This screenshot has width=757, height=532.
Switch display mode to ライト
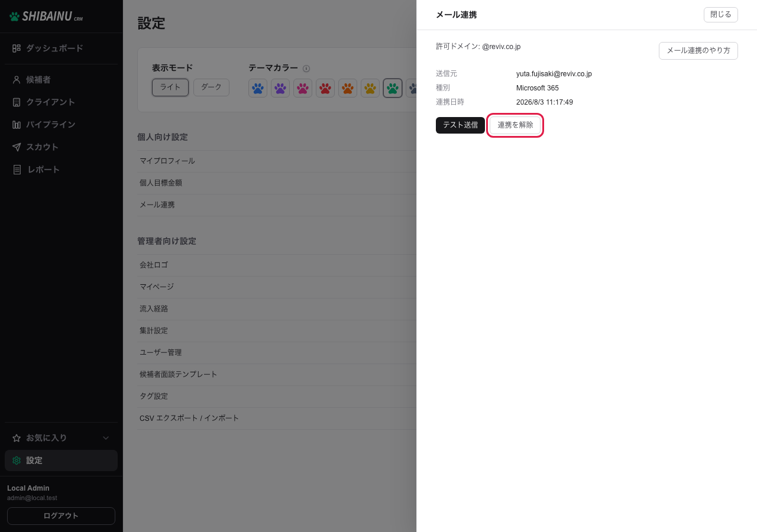(170, 87)
